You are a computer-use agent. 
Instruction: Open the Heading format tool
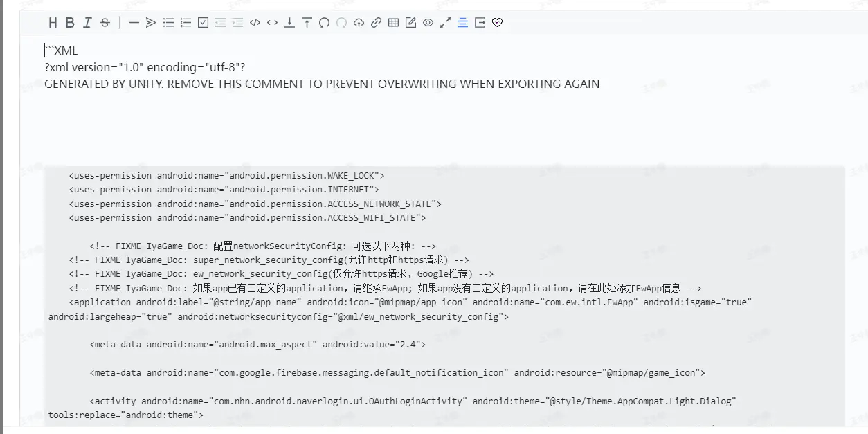tap(53, 23)
